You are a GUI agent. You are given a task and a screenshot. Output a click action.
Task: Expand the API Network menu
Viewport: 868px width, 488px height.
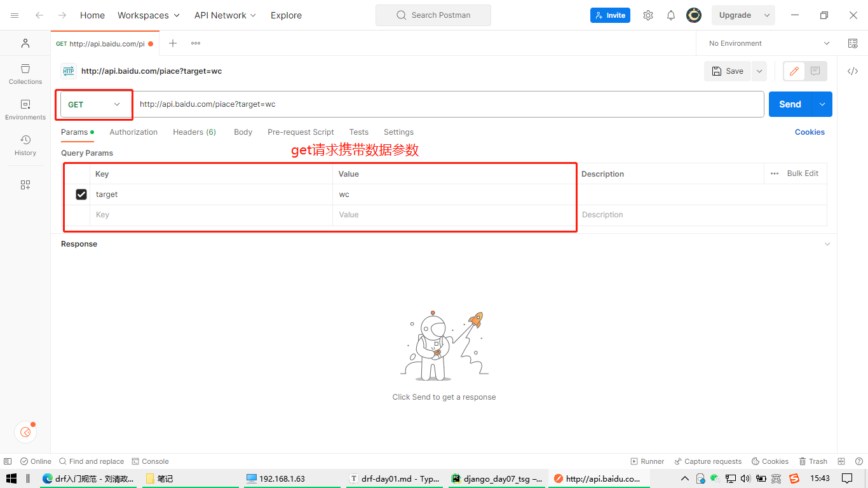click(x=225, y=15)
